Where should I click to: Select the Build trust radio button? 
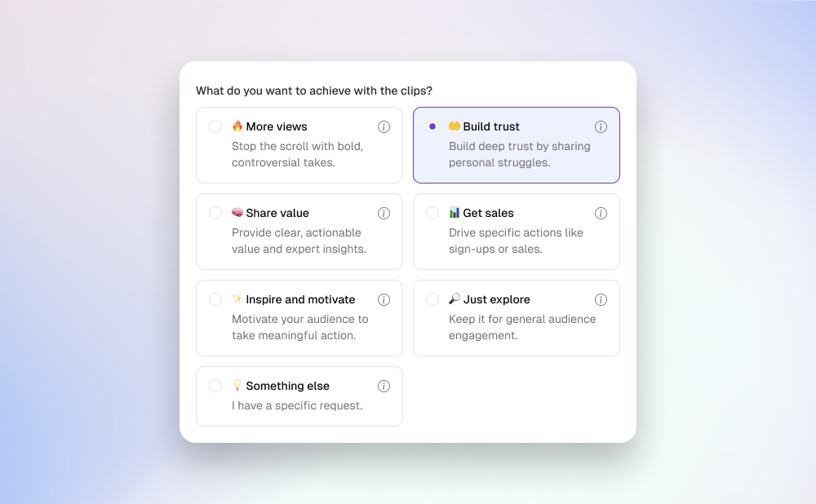(432, 126)
